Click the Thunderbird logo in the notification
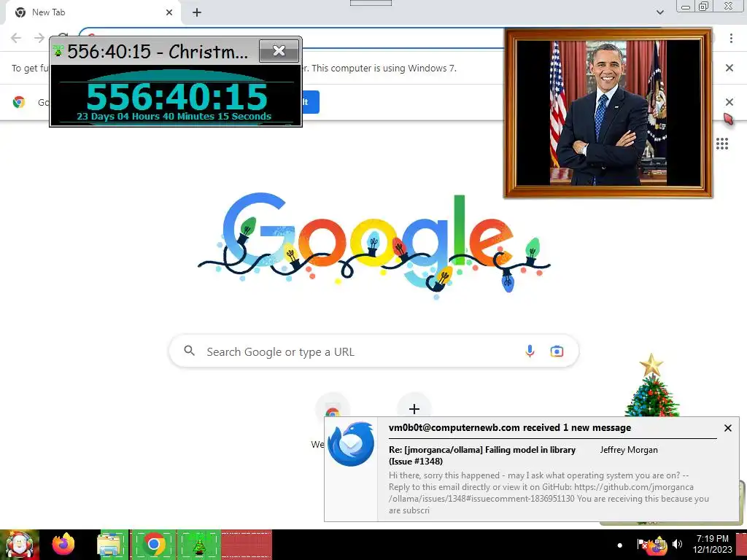The height and width of the screenshot is (560, 747). [351, 444]
